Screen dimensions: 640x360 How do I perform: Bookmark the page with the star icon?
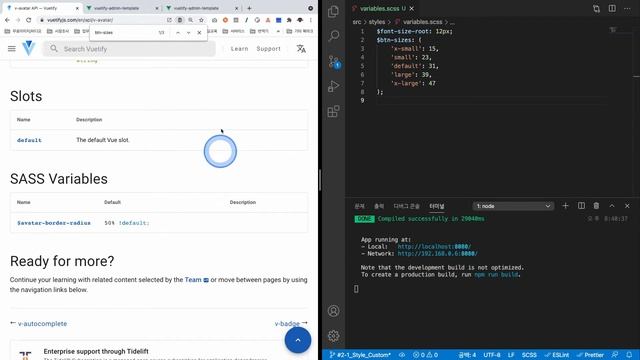pyautogui.click(x=201, y=20)
